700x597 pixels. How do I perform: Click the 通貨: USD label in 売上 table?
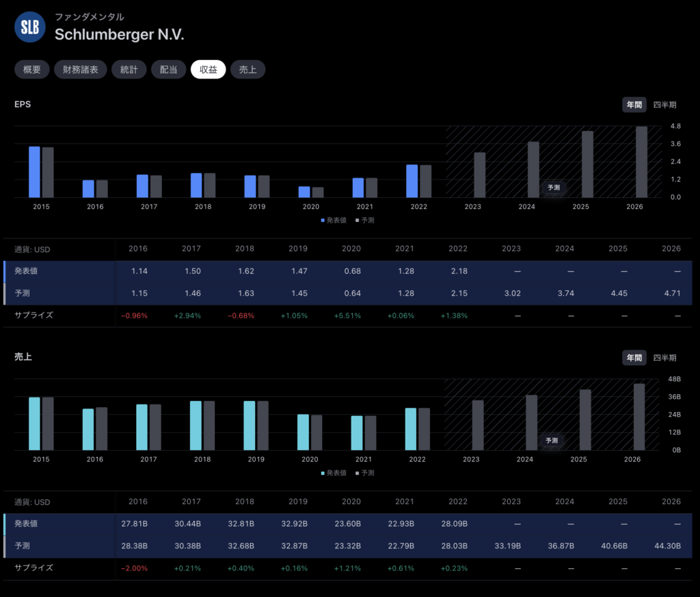click(x=32, y=502)
